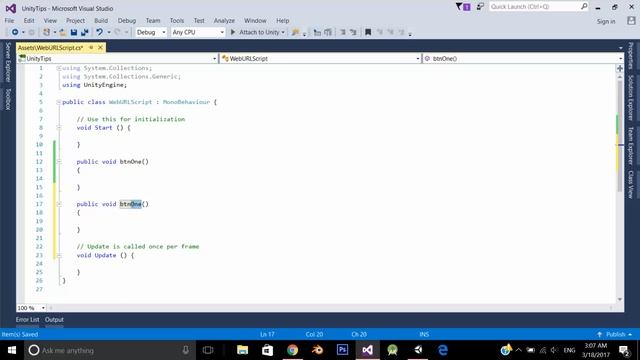Image resolution: width=640 pixels, height=360 pixels.
Task: Collapse the WebURLScript class on line 5
Action: [59, 102]
